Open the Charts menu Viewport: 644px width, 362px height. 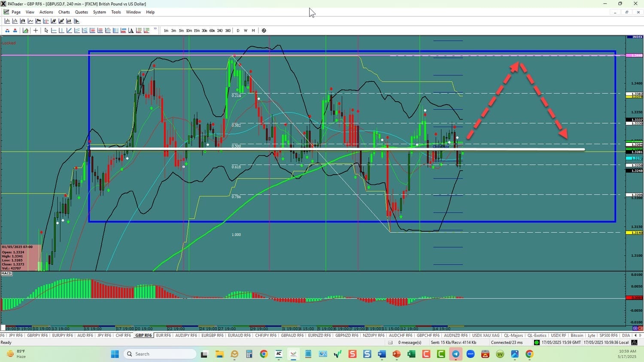pyautogui.click(x=64, y=12)
